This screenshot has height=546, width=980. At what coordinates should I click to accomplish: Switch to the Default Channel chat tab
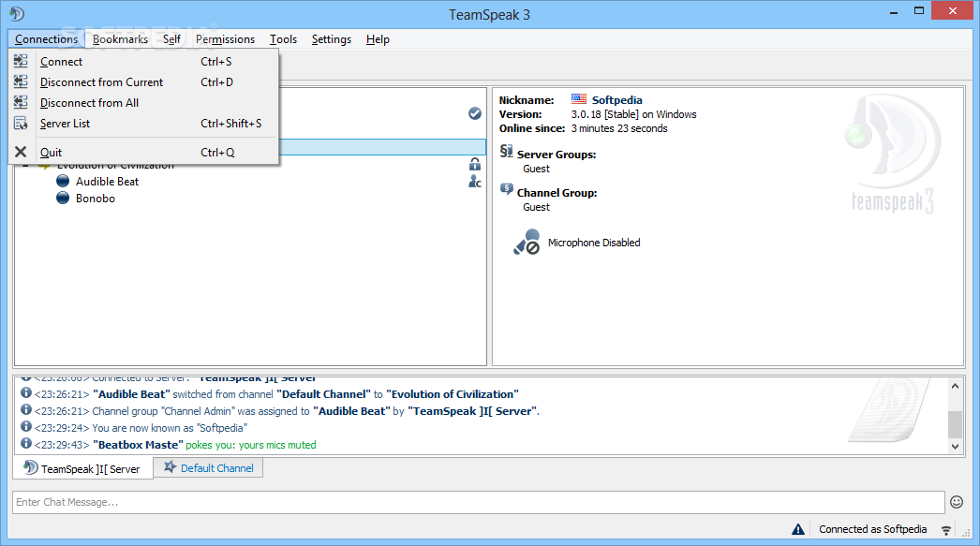click(208, 468)
